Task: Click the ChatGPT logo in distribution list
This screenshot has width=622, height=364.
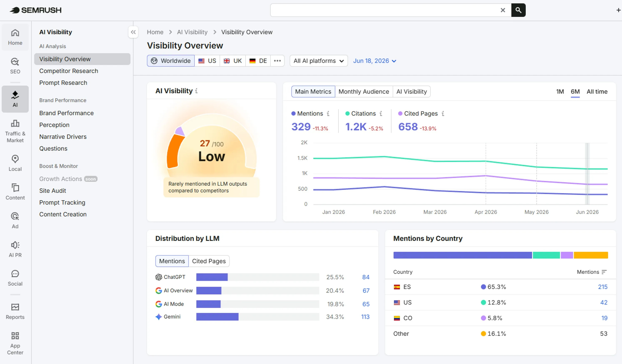Action: (159, 277)
